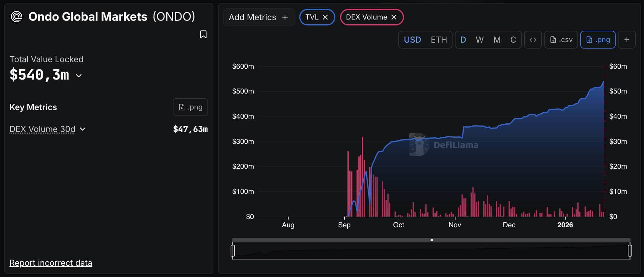644x277 pixels.
Task: Download Key Metrics as .png
Action: pos(190,107)
